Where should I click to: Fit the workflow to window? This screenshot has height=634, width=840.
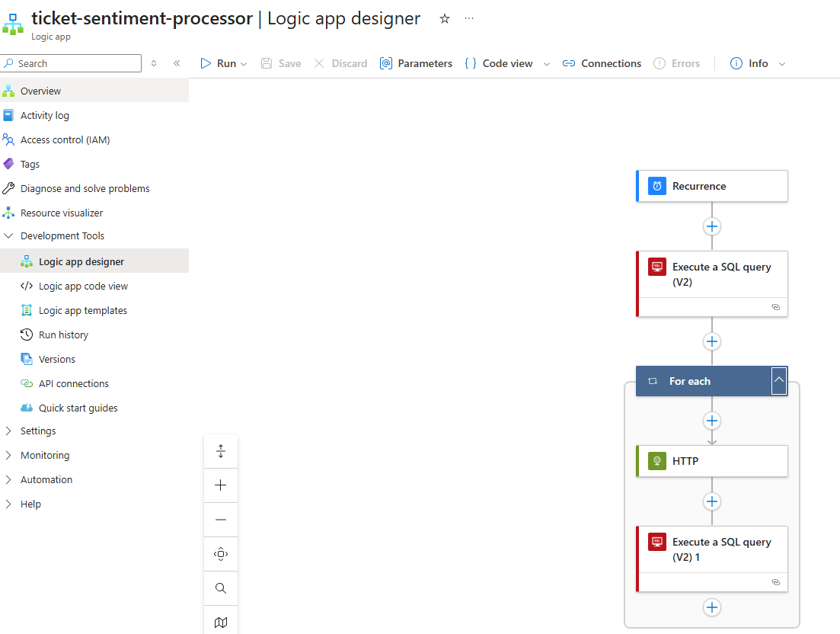point(220,450)
